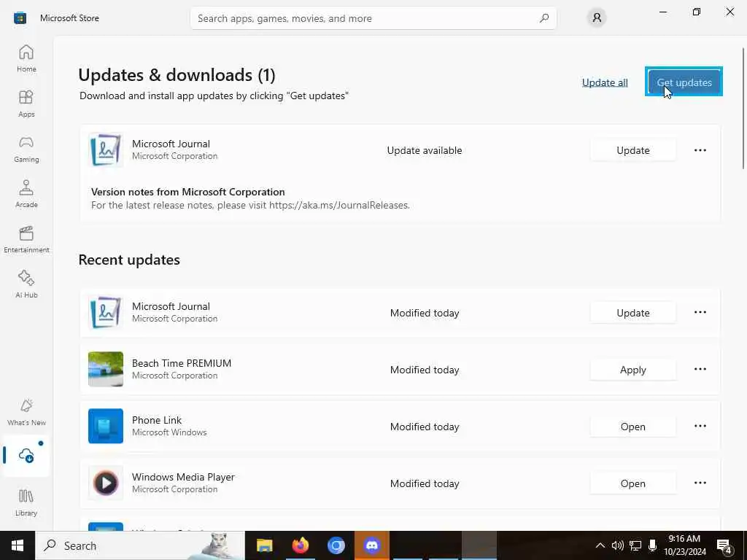This screenshot has width=747, height=560.
Task: Click Microsoft Journal icon in Recent updates
Action: (106, 313)
